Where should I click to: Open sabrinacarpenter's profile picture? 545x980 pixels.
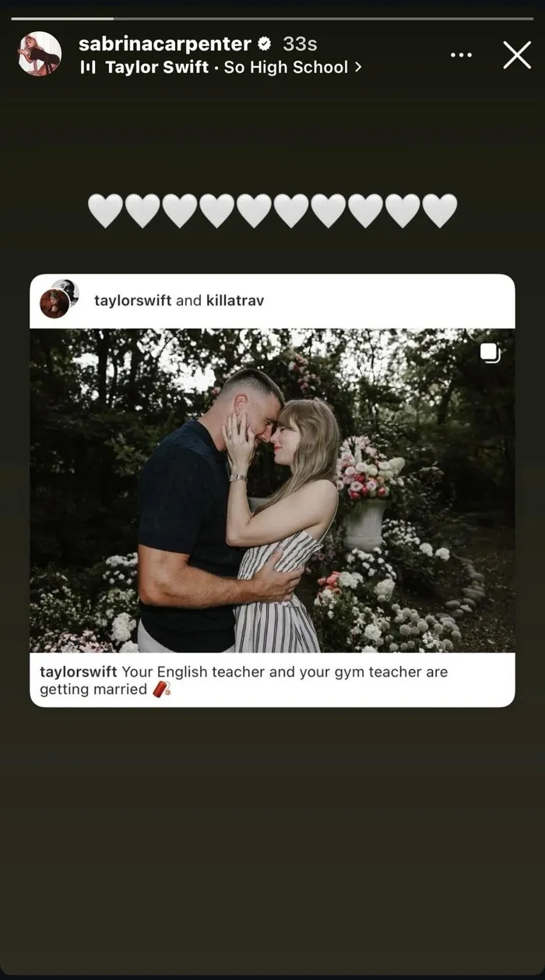(x=40, y=54)
